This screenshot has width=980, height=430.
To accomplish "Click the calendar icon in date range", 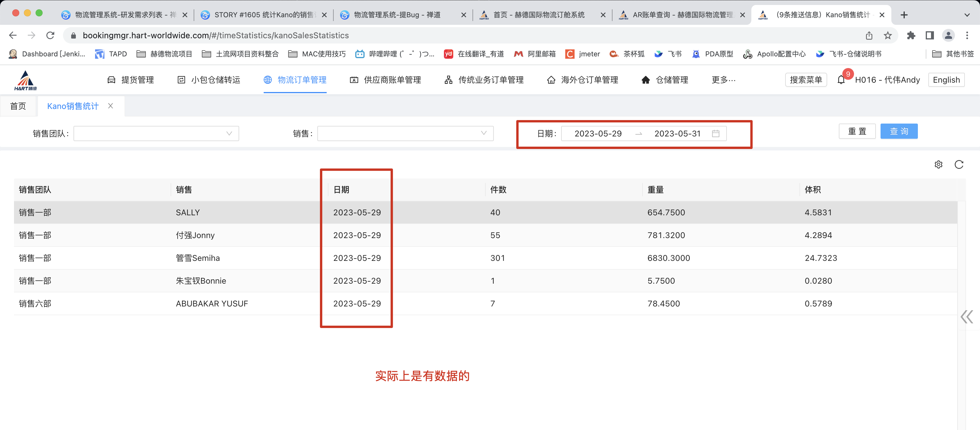I will (x=715, y=134).
